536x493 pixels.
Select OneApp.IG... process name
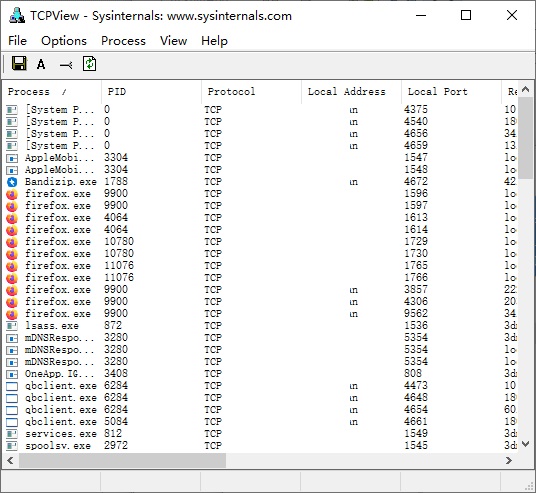click(x=59, y=374)
